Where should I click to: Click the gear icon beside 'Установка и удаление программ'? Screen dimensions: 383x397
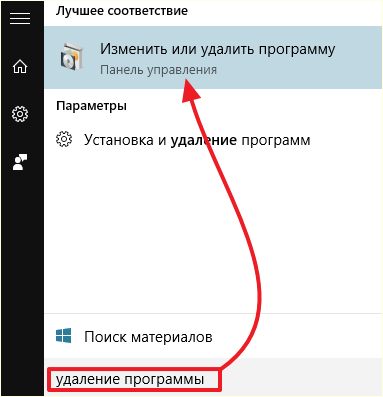click(x=64, y=139)
